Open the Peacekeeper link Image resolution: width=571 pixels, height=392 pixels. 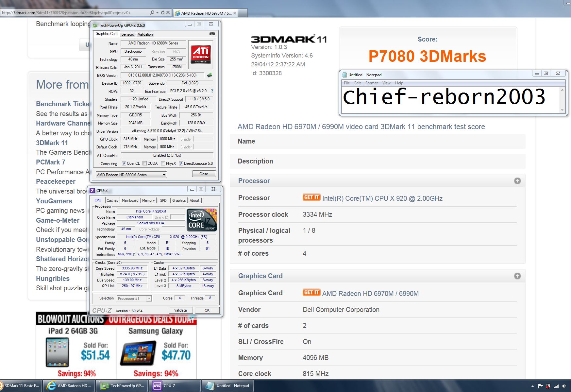click(56, 181)
